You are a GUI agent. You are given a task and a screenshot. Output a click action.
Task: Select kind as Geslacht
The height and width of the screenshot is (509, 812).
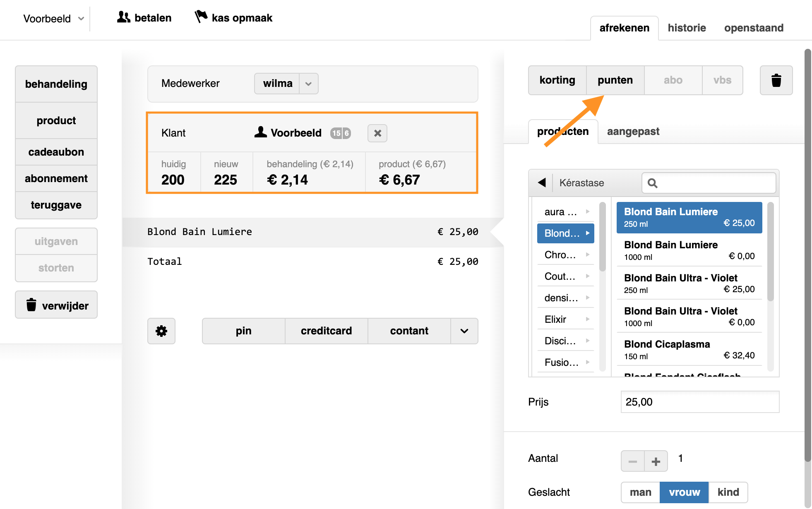coord(728,492)
